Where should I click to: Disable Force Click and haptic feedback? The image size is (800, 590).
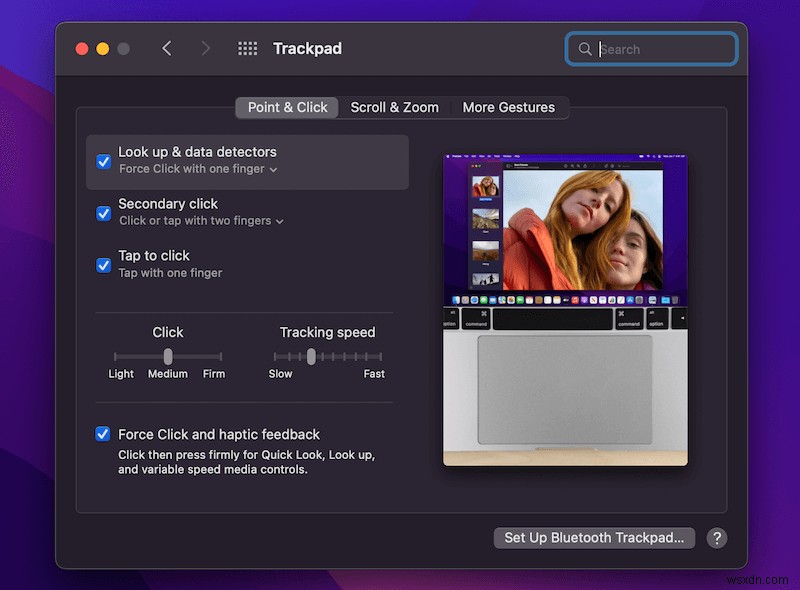click(x=103, y=434)
